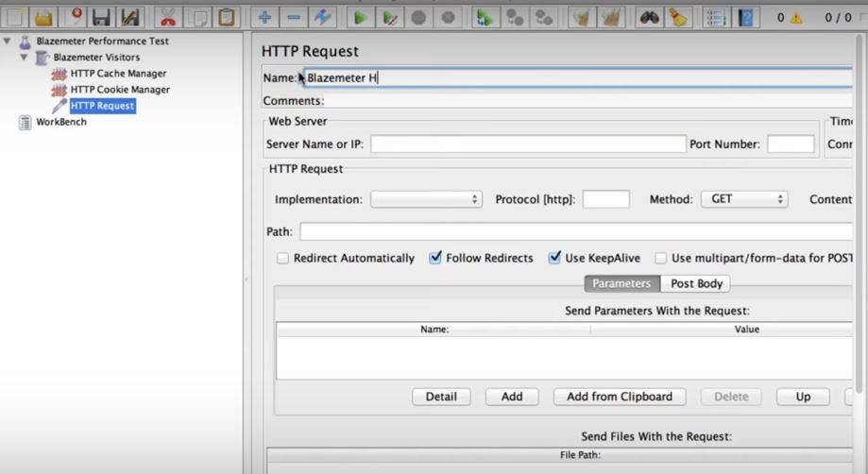Click the New test plan icon
Image resolution: width=868 pixels, height=474 pixels.
click(15, 18)
